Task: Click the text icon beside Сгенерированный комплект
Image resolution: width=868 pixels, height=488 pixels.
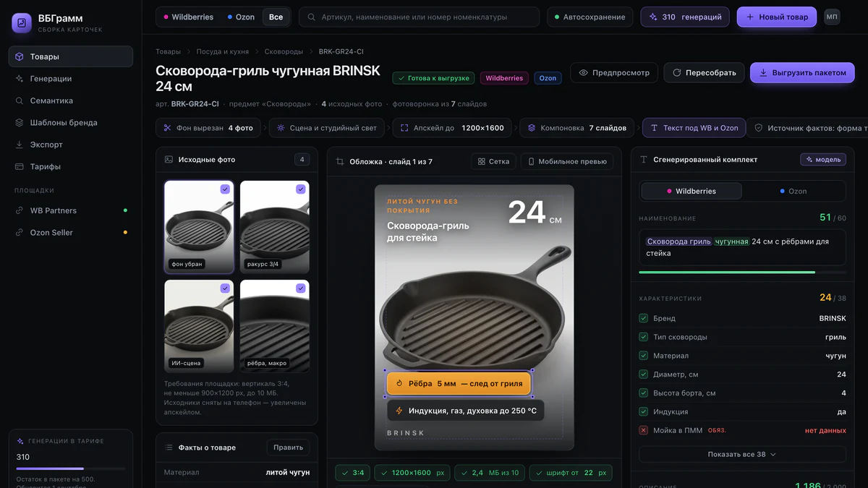Action: (x=644, y=159)
